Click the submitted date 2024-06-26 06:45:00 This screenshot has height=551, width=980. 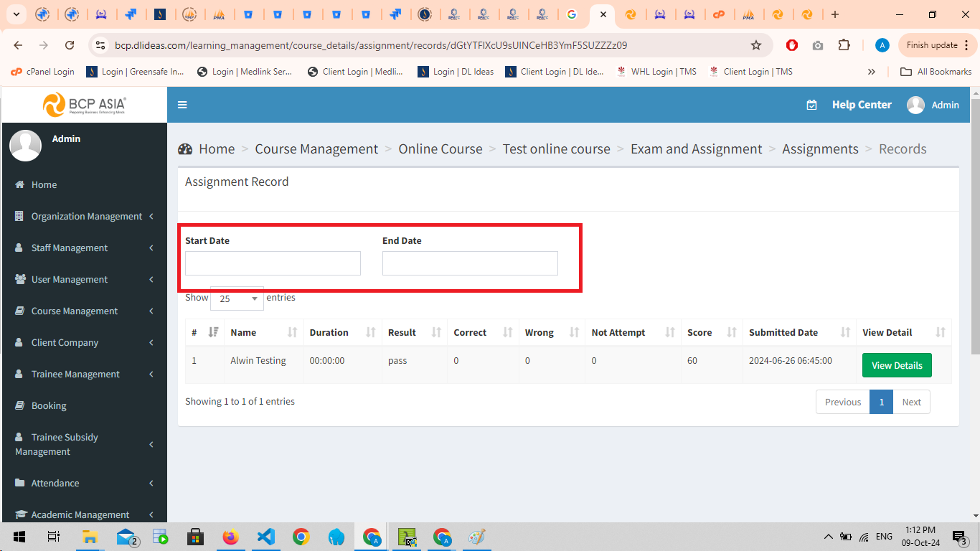[791, 361]
